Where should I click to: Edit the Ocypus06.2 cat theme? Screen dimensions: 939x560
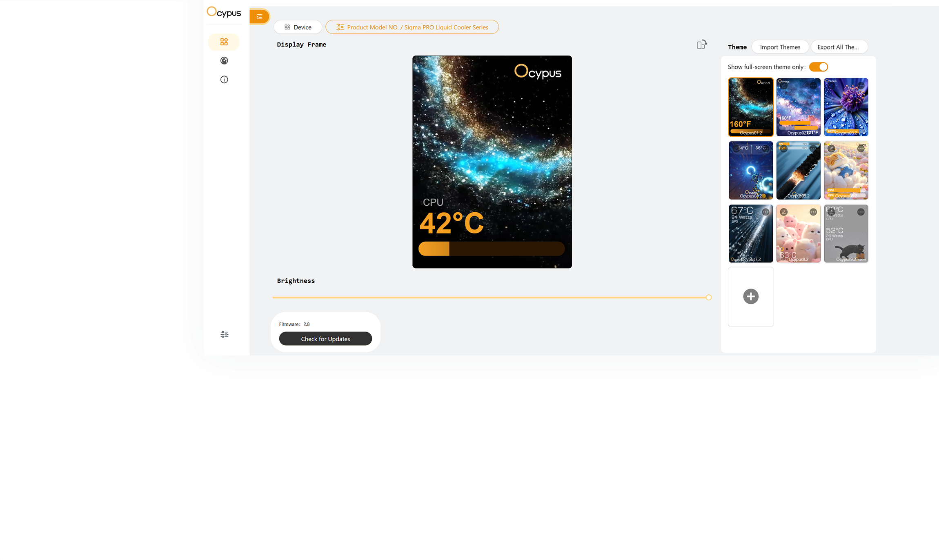pos(831,149)
